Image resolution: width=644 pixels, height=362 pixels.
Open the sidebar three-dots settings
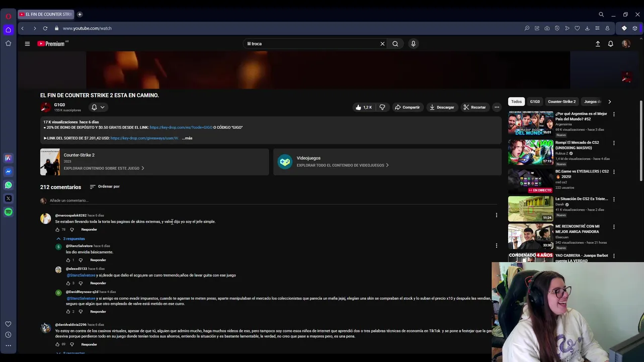(x=8, y=345)
